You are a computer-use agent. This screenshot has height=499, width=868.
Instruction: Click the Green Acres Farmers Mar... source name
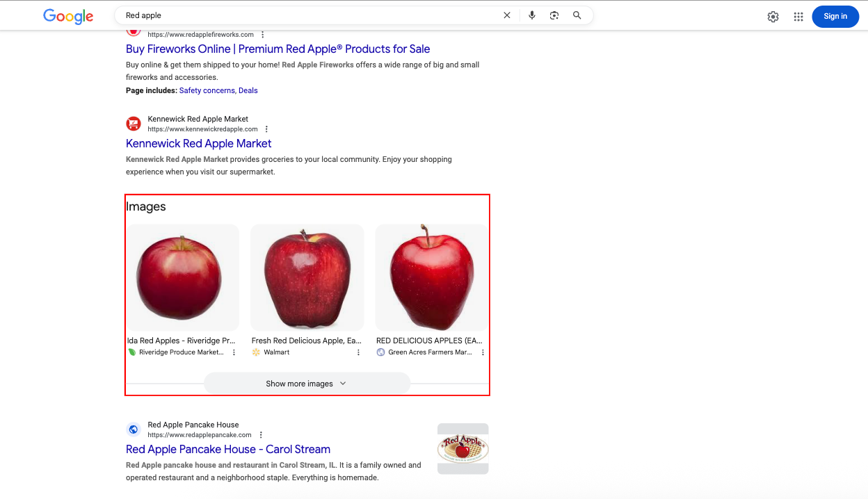(x=430, y=352)
